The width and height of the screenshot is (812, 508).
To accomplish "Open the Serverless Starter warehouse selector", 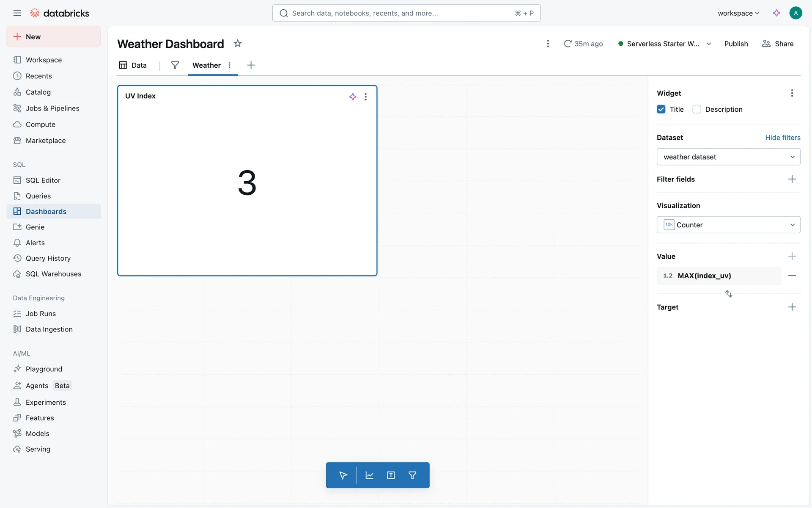I will [665, 44].
